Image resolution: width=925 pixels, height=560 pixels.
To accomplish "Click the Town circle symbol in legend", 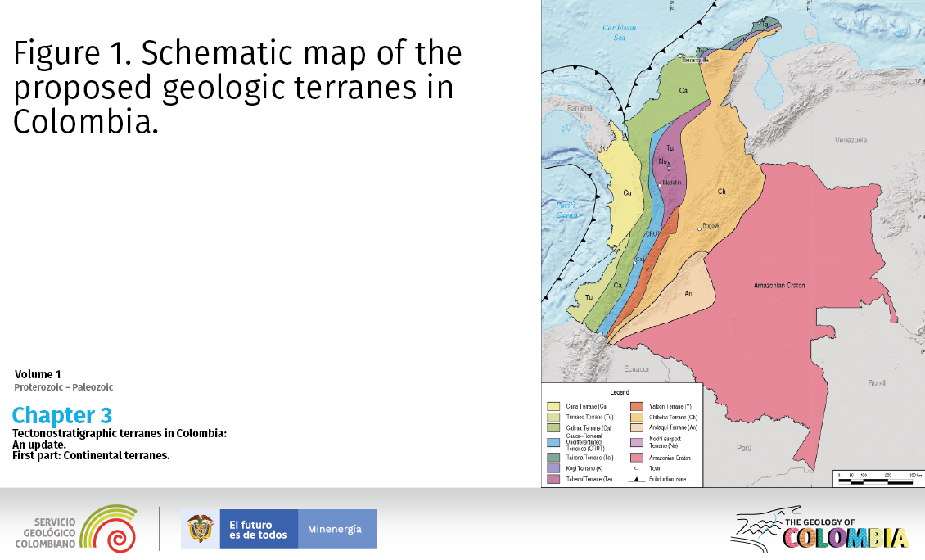I will (x=637, y=468).
